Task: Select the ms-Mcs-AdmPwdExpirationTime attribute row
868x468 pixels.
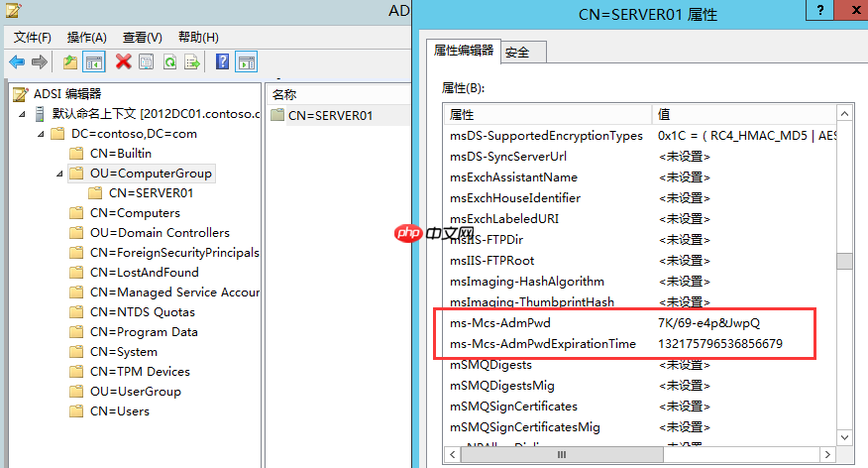Action: [x=640, y=344]
